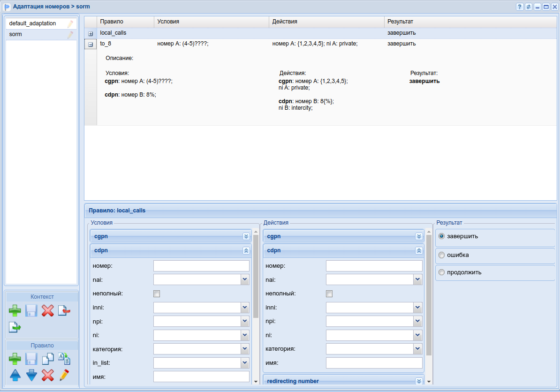Open help using the question mark button

(520, 7)
